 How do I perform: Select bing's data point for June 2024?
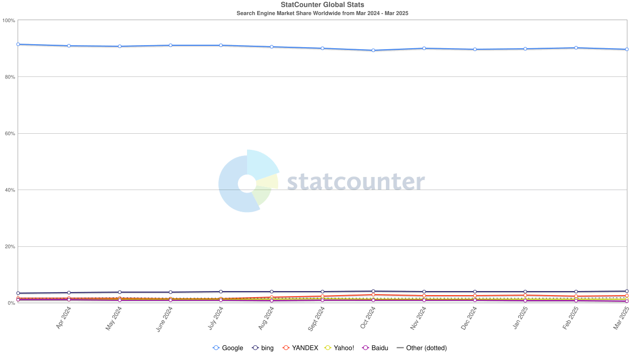(x=171, y=292)
